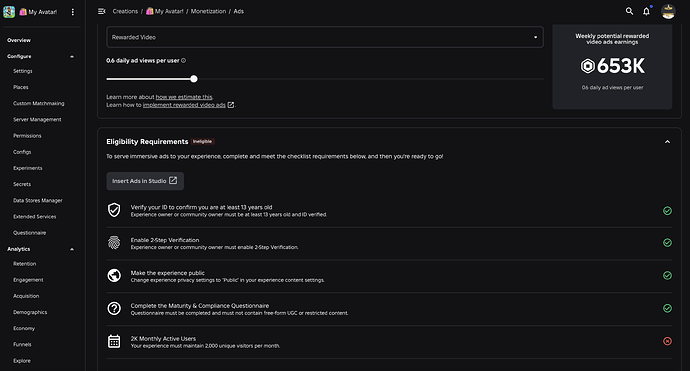This screenshot has width=690, height=371.
Task: Click green check status for 2-Step Verification
Action: (x=667, y=242)
